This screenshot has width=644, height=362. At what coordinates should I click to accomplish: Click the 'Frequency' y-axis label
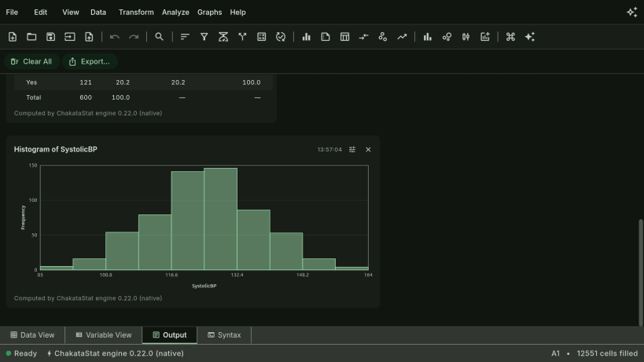pyautogui.click(x=23, y=218)
